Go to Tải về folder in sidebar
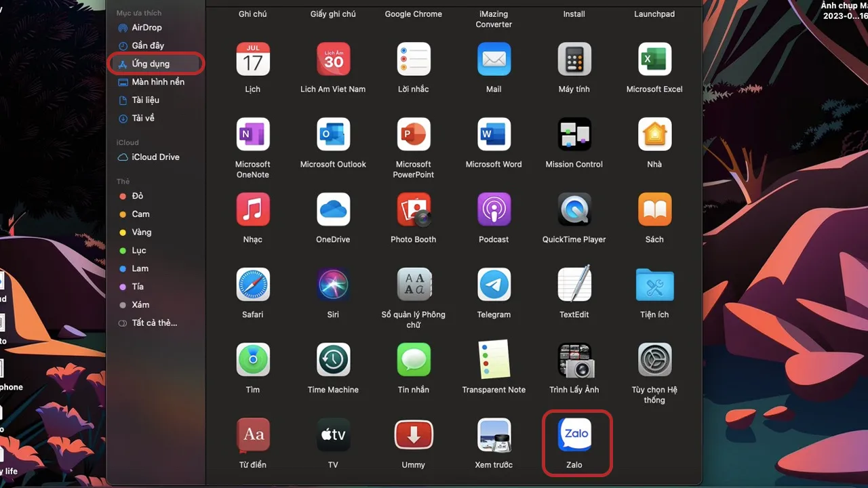Screen dimensions: 868x488 pyautogui.click(x=143, y=118)
